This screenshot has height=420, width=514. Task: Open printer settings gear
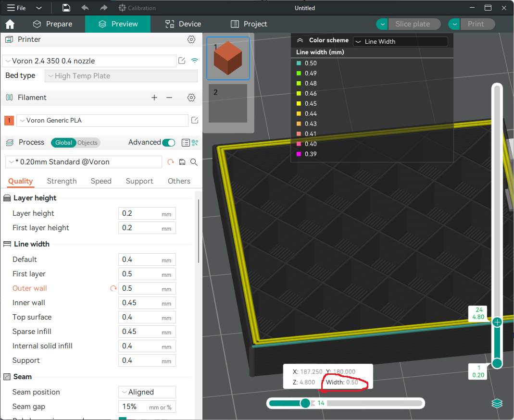coord(191,39)
